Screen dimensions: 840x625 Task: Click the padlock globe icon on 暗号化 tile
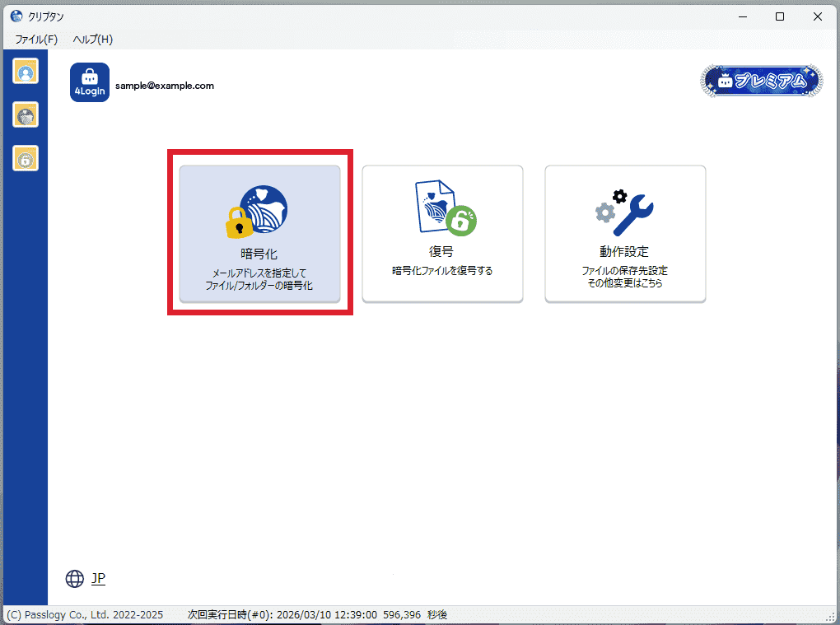point(257,211)
